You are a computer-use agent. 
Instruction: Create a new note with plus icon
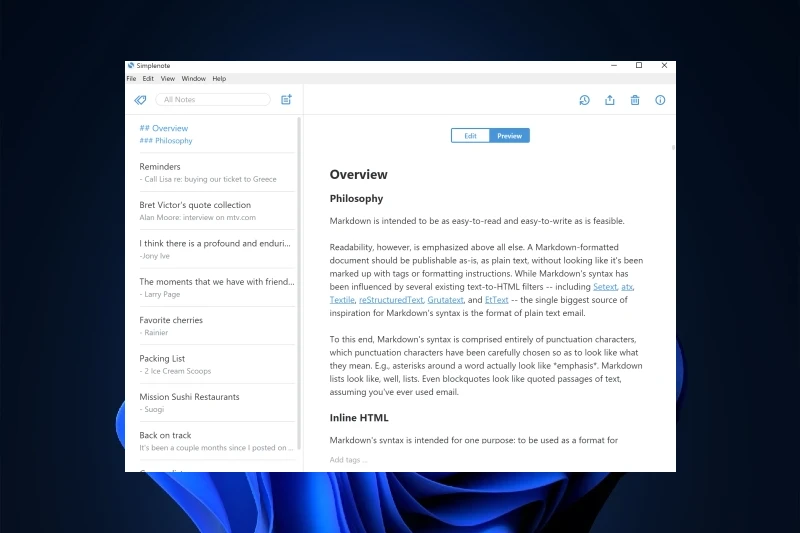pyautogui.click(x=286, y=99)
